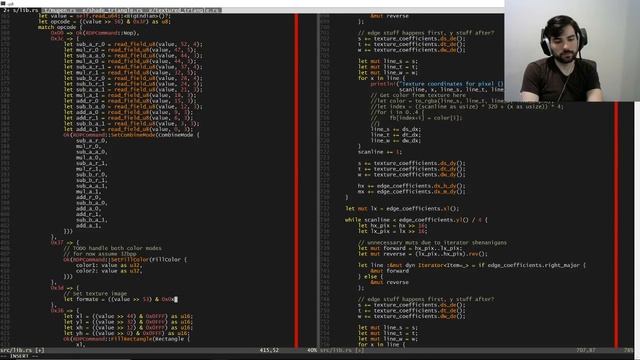
Task: Click the 'while scanline < edge_coefficients.yl()' line
Action: [x=416, y=220]
